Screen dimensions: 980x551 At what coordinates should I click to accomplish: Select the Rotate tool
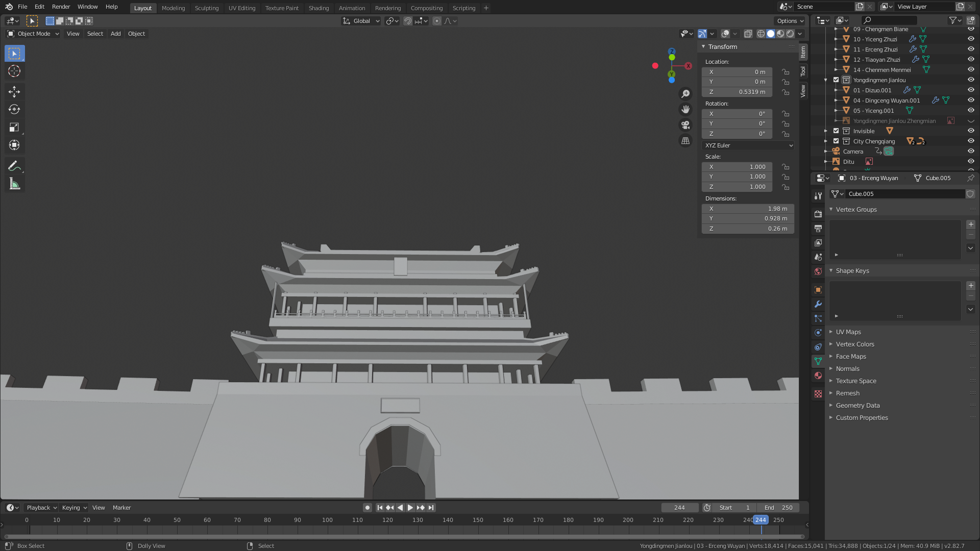tap(14, 109)
